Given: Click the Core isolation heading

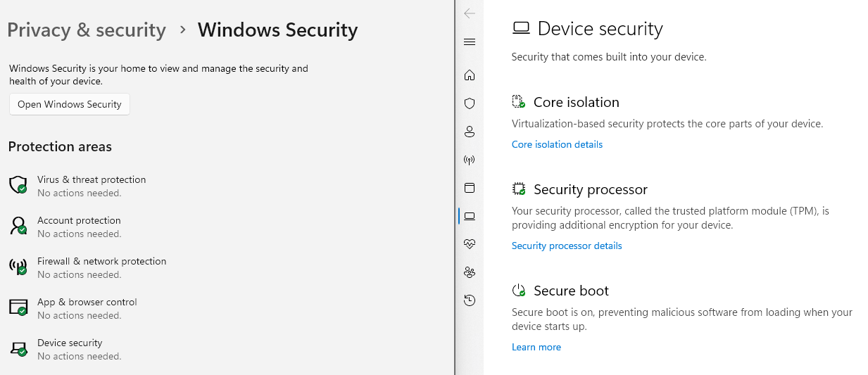Looking at the screenshot, I should [577, 102].
